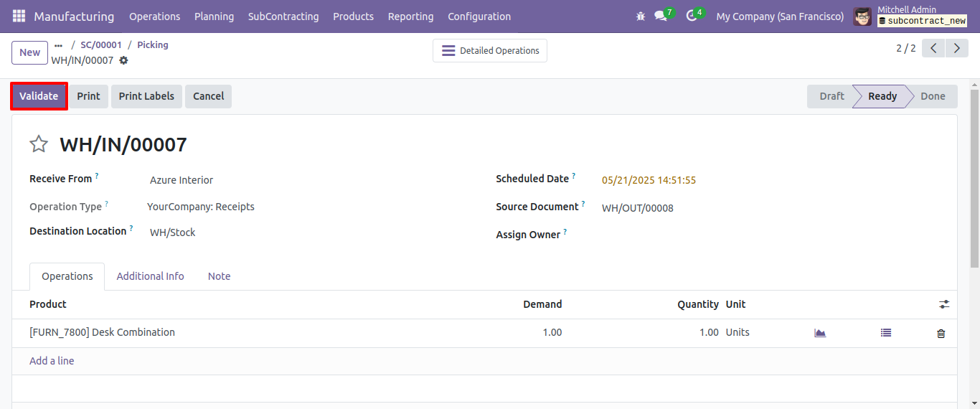Switch to the Additional Info tab
980x409 pixels.
(150, 276)
